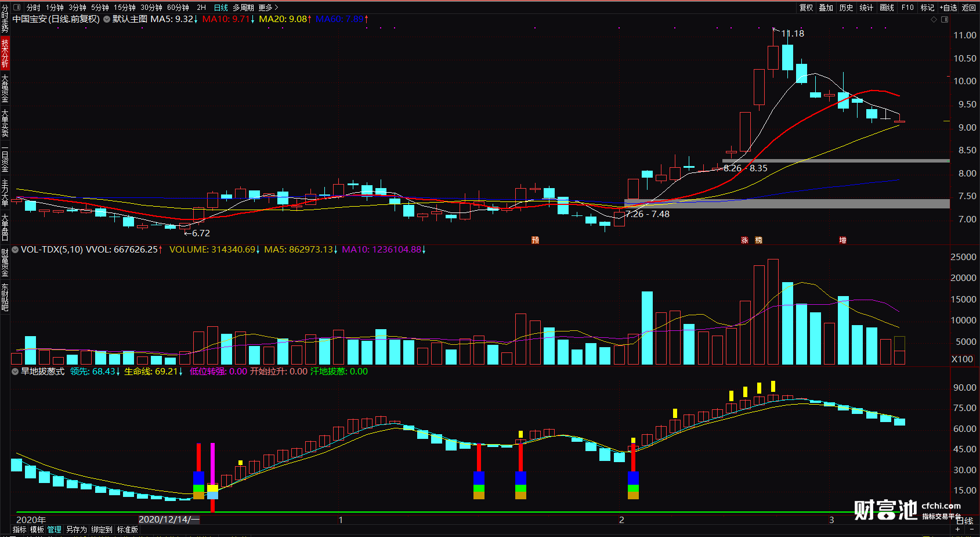Viewport: 980px width, 537px height.
Task: Click the 指标 tab at bottom
Action: pyautogui.click(x=20, y=529)
